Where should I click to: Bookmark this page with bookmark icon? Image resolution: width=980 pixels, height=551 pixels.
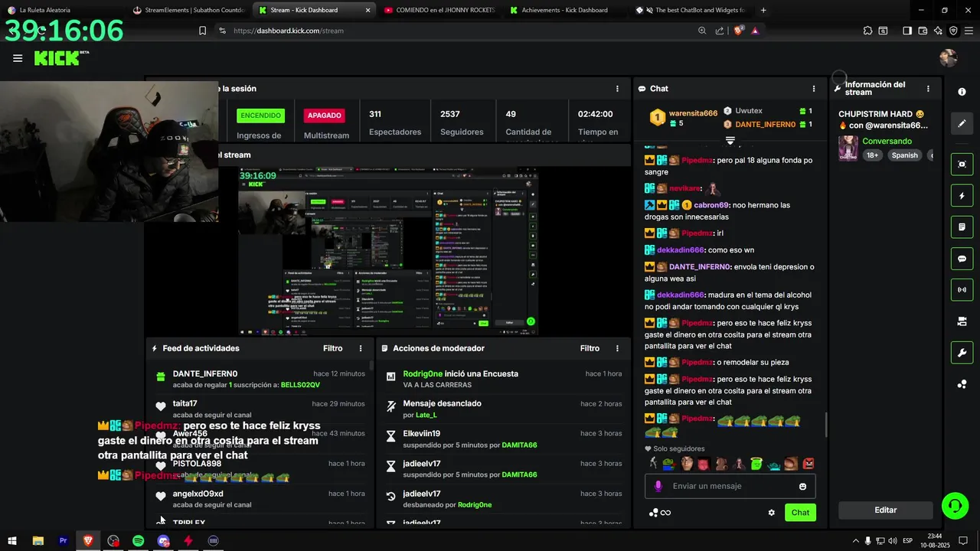pyautogui.click(x=202, y=31)
